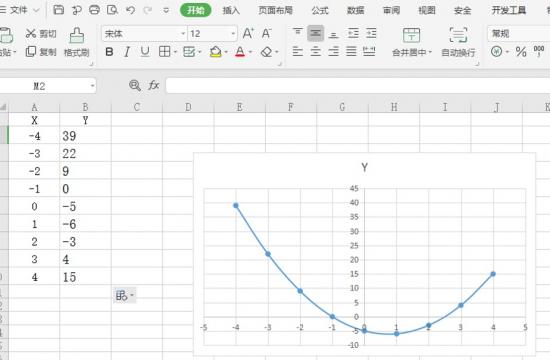Copy the selection with 复制
The width and height of the screenshot is (550, 360).
tap(41, 52)
